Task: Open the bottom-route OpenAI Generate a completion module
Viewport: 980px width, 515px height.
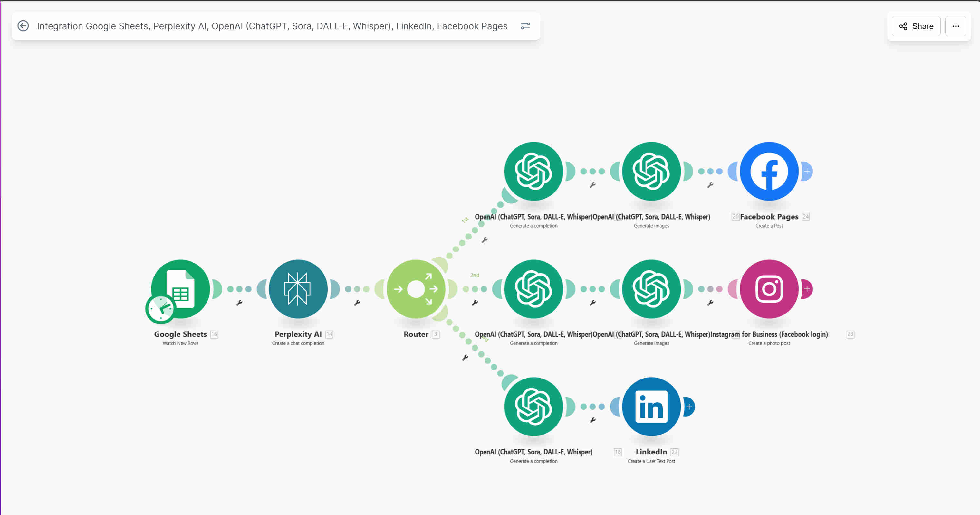Action: 534,407
